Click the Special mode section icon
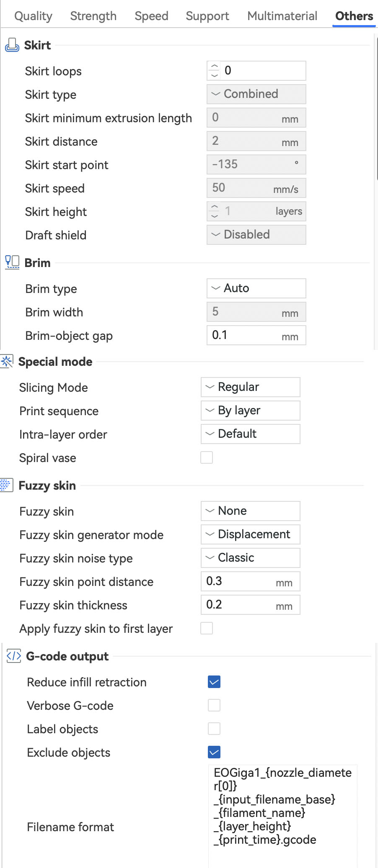 point(7,362)
